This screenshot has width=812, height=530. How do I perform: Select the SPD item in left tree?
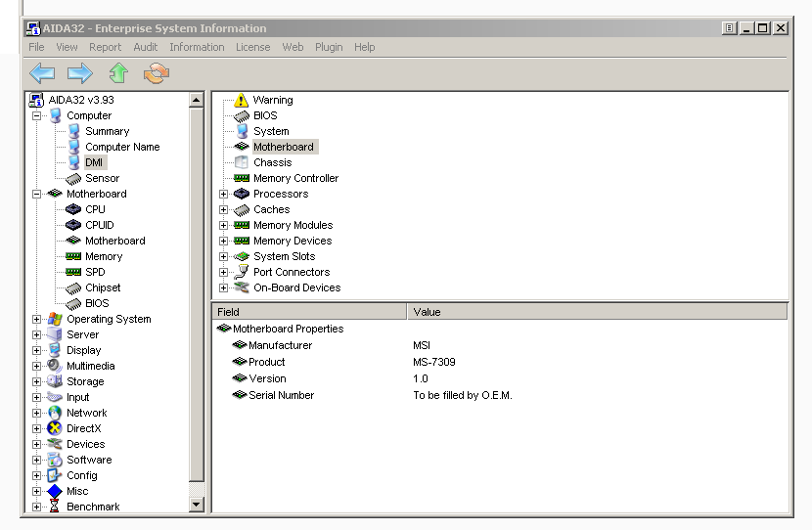pyautogui.click(x=95, y=272)
